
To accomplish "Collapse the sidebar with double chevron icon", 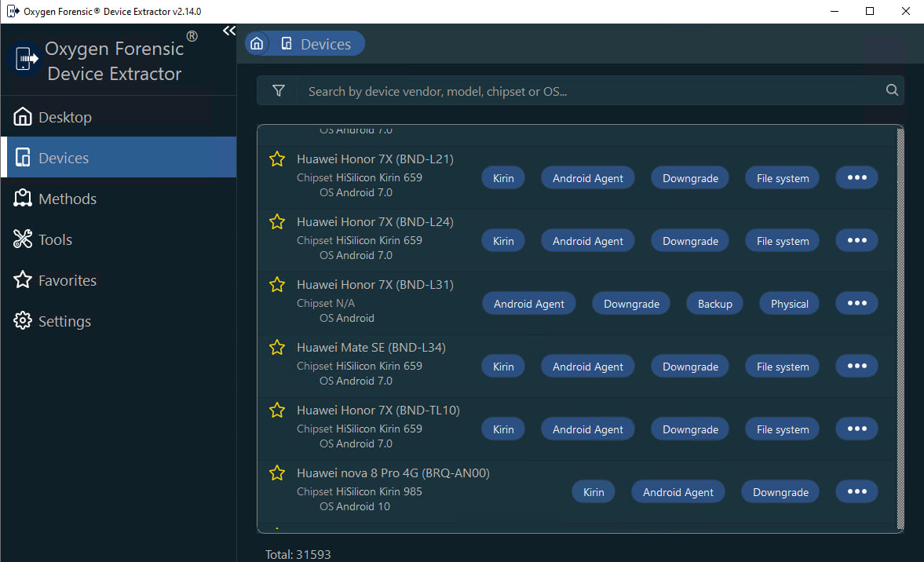I will (x=228, y=31).
